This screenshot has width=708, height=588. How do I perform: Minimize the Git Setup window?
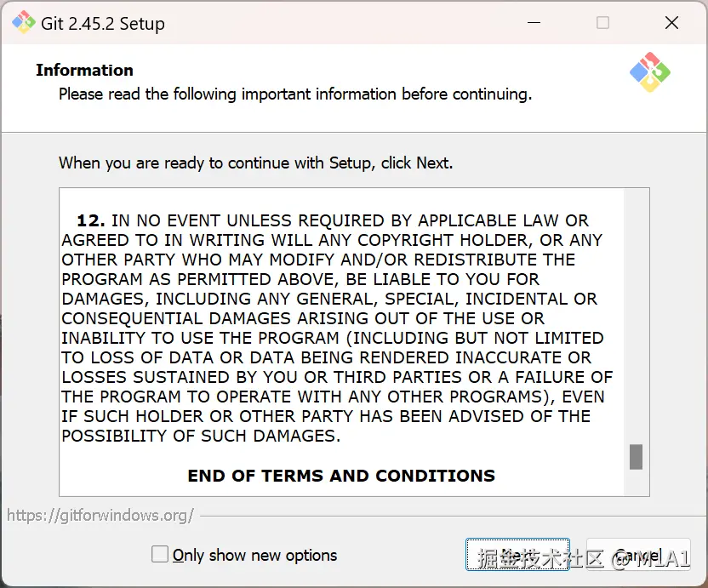pos(534,23)
